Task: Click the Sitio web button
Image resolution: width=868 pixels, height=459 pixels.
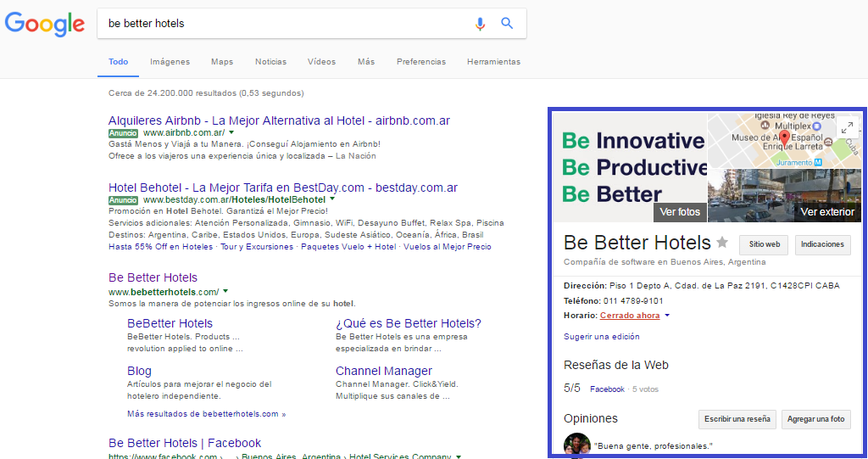Action: (764, 244)
